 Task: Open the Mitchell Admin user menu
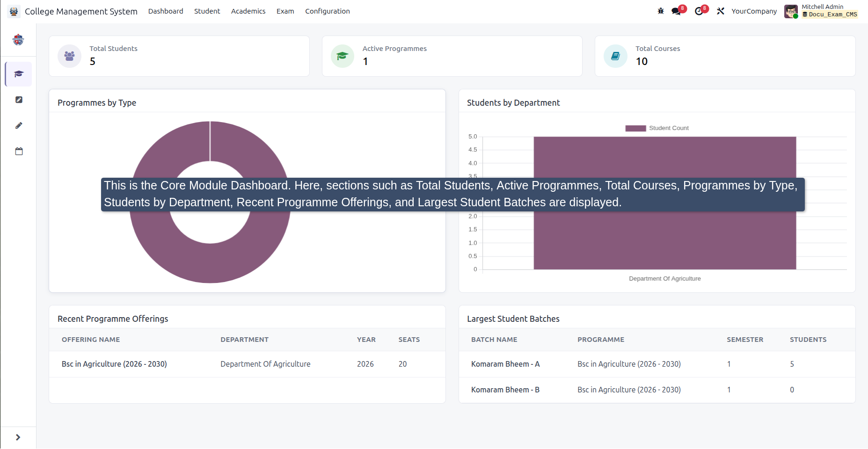(821, 11)
